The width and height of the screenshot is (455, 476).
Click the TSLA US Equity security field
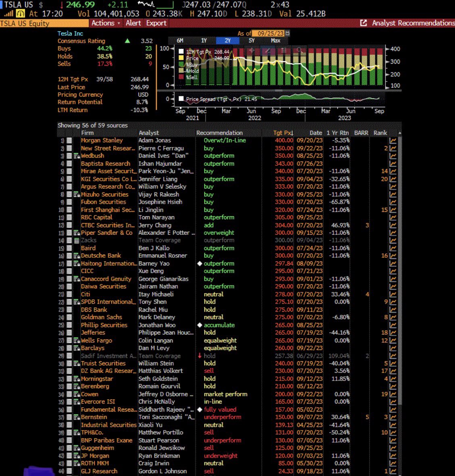point(44,23)
